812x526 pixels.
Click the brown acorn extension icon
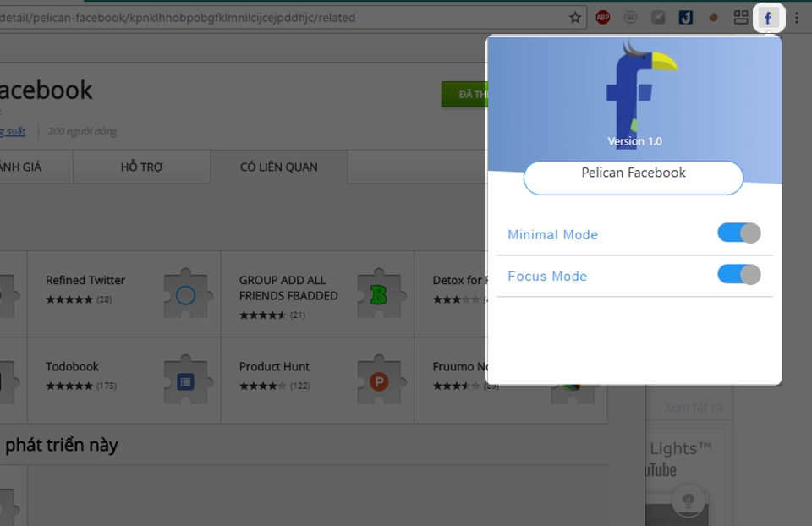pyautogui.click(x=713, y=18)
